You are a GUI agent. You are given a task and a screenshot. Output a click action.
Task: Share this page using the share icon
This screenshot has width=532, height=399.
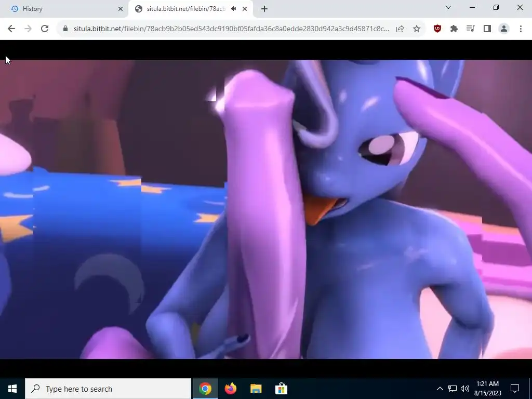pyautogui.click(x=400, y=29)
